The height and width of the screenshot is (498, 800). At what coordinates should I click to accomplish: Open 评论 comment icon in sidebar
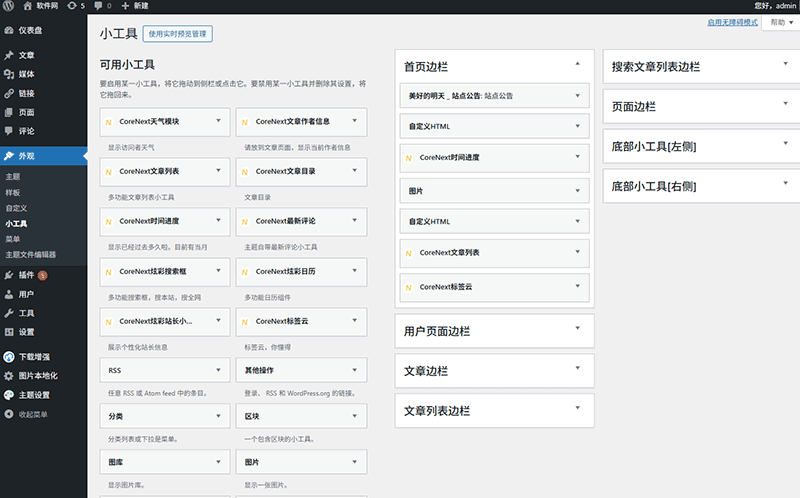pos(9,131)
